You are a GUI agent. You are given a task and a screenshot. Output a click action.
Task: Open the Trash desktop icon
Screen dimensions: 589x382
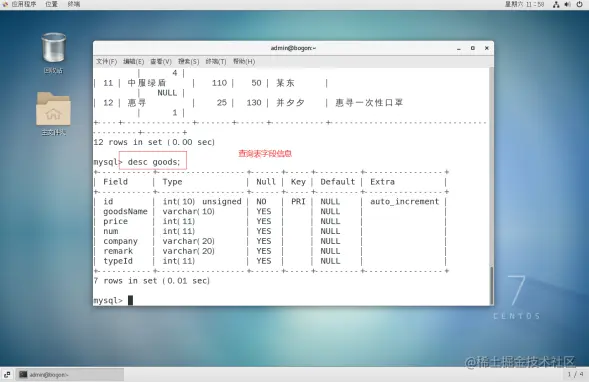(53, 53)
